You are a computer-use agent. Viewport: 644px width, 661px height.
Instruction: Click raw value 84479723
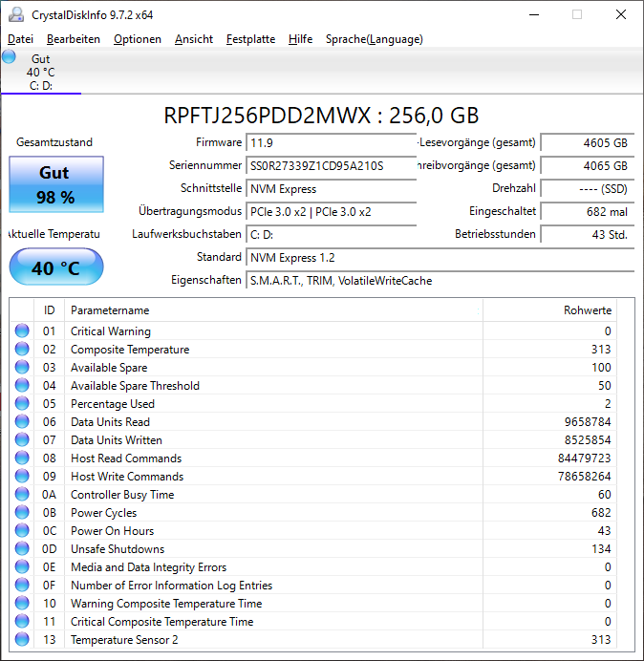584,458
